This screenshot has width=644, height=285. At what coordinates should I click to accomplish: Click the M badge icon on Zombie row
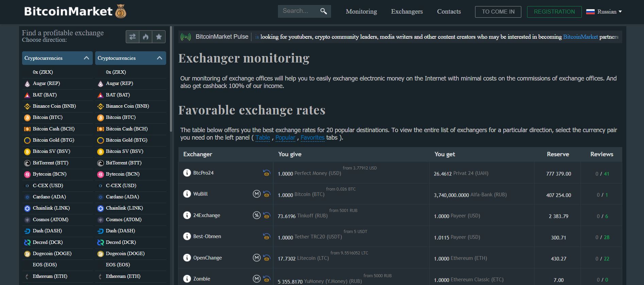(x=257, y=279)
